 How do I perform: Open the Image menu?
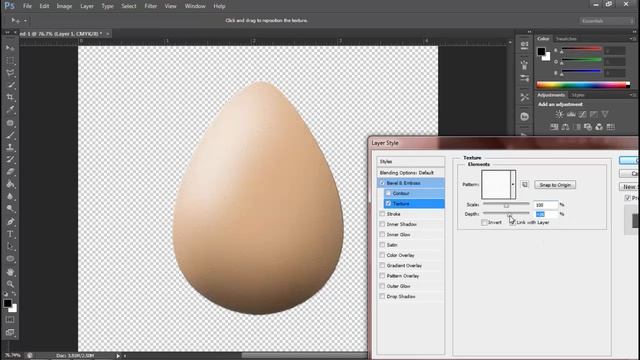click(x=64, y=6)
